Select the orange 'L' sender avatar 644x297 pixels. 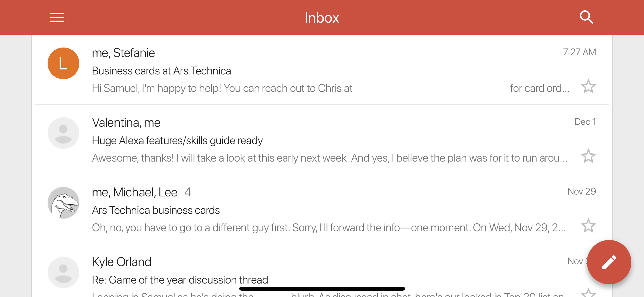coord(63,63)
